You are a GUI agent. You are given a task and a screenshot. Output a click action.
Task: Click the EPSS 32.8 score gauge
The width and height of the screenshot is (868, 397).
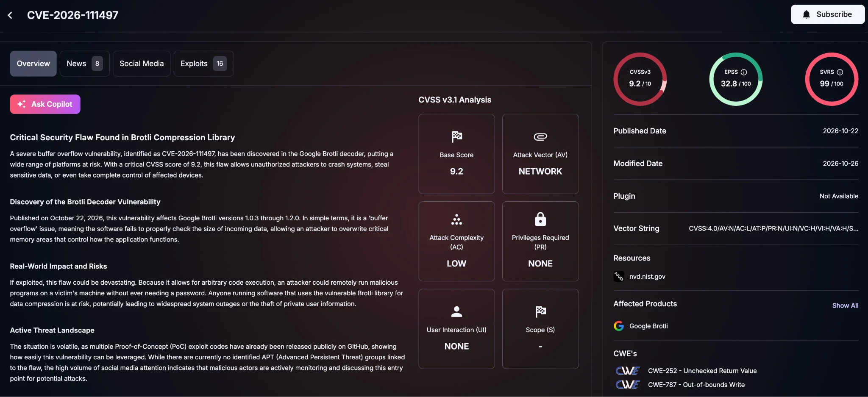pyautogui.click(x=736, y=79)
